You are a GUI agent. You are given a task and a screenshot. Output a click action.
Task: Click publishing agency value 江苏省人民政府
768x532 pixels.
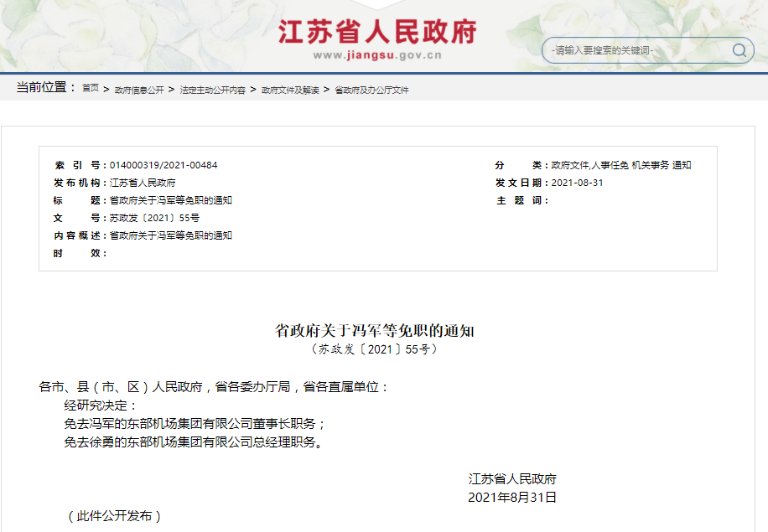pos(143,183)
